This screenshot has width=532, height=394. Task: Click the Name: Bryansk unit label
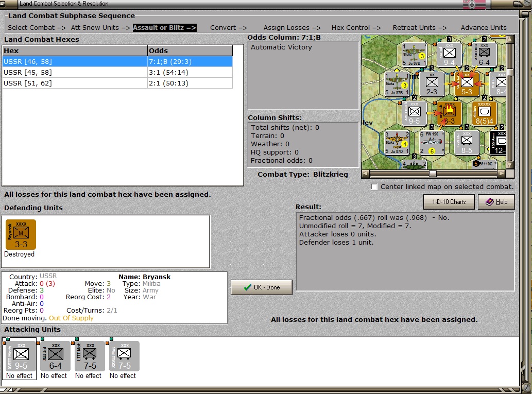[x=145, y=277]
